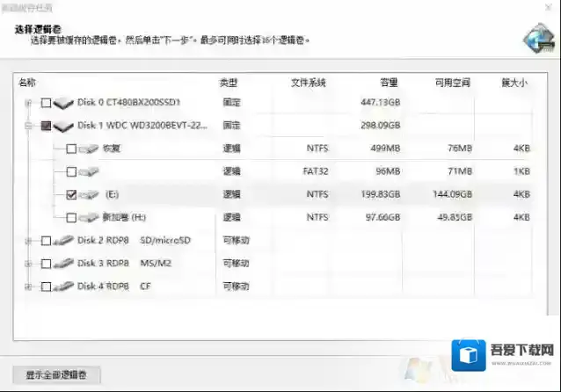Check the Disk 0 CT480BX200SSD1 checkbox
Image resolution: width=561 pixels, height=392 pixels.
click(x=46, y=103)
